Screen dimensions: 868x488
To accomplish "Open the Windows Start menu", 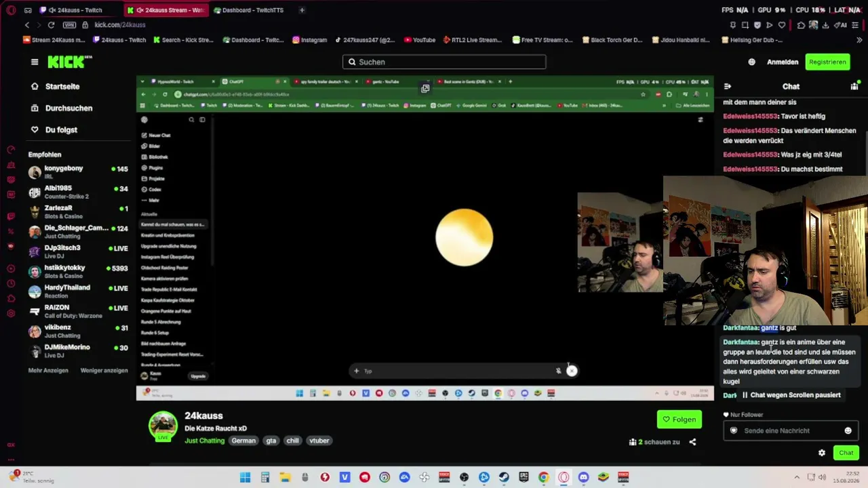I will 245,477.
